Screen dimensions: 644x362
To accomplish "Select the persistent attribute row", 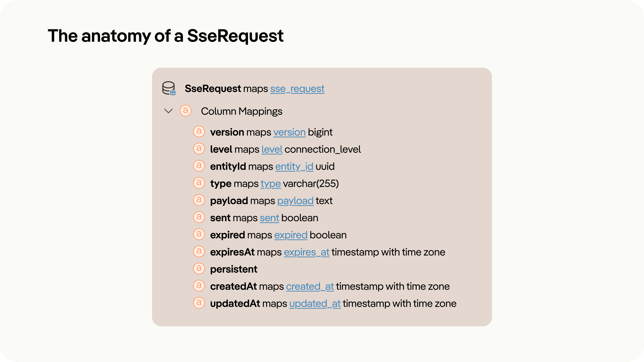I will (x=234, y=269).
